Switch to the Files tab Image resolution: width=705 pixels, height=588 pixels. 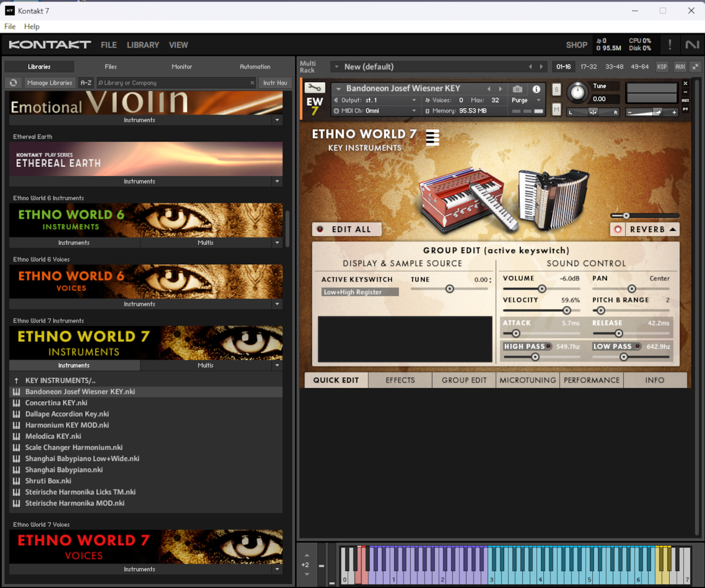(111, 67)
